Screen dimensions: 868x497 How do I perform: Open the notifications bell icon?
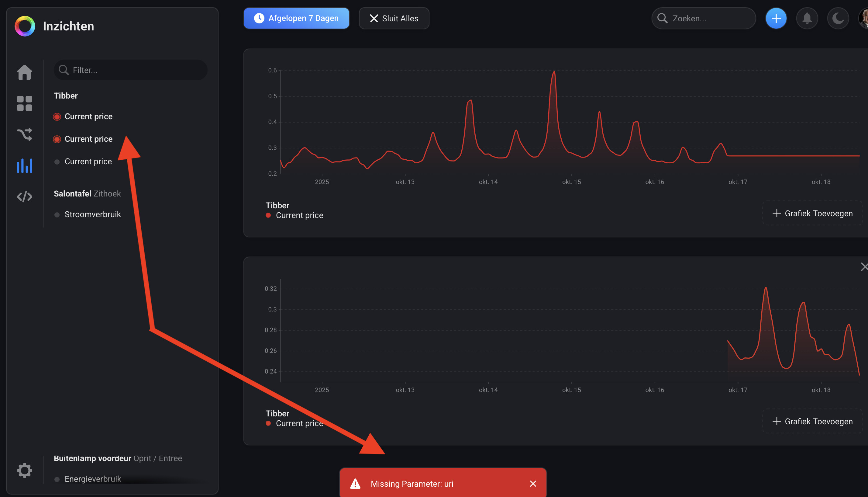coord(807,18)
